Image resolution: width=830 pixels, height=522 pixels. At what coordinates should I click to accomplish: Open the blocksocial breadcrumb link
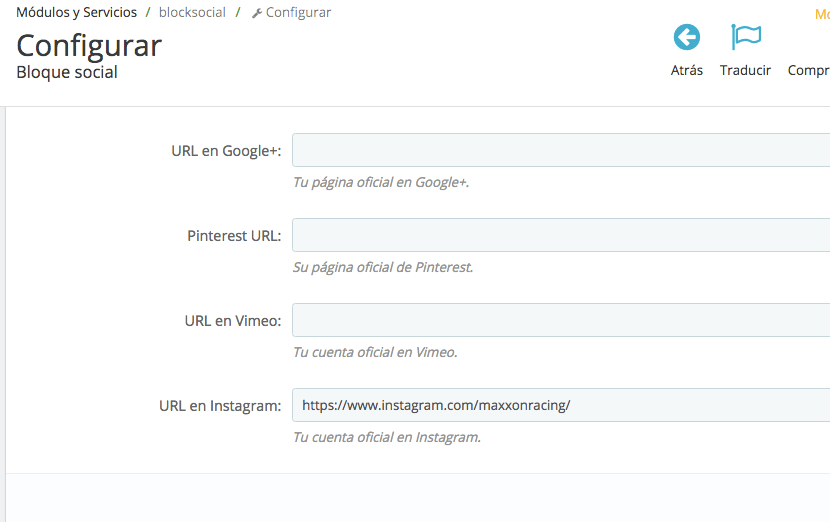coord(192,12)
